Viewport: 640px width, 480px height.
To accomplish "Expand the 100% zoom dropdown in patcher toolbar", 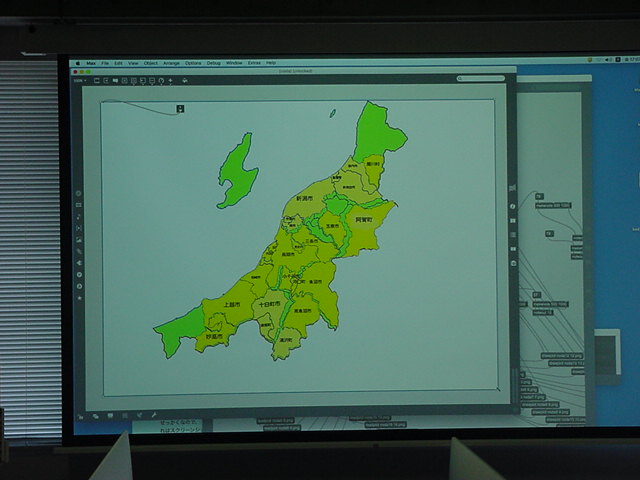I will coord(80,81).
